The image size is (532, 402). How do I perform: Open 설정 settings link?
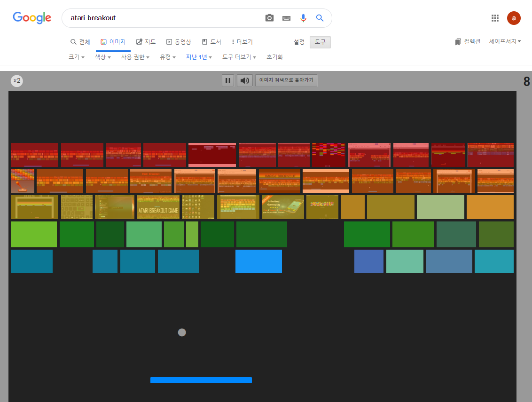pyautogui.click(x=299, y=42)
